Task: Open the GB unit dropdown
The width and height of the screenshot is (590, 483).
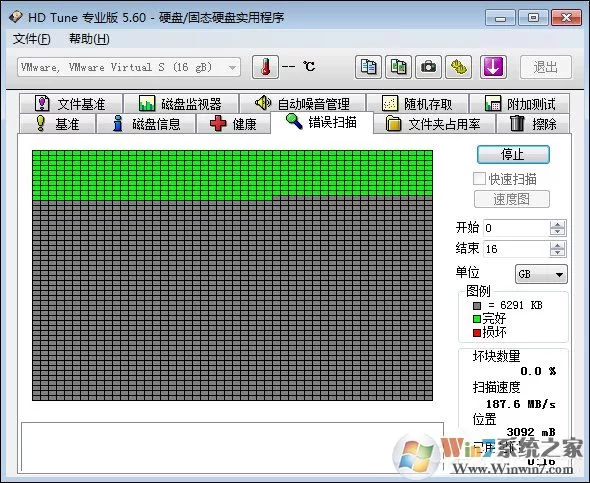Action: coord(541,274)
